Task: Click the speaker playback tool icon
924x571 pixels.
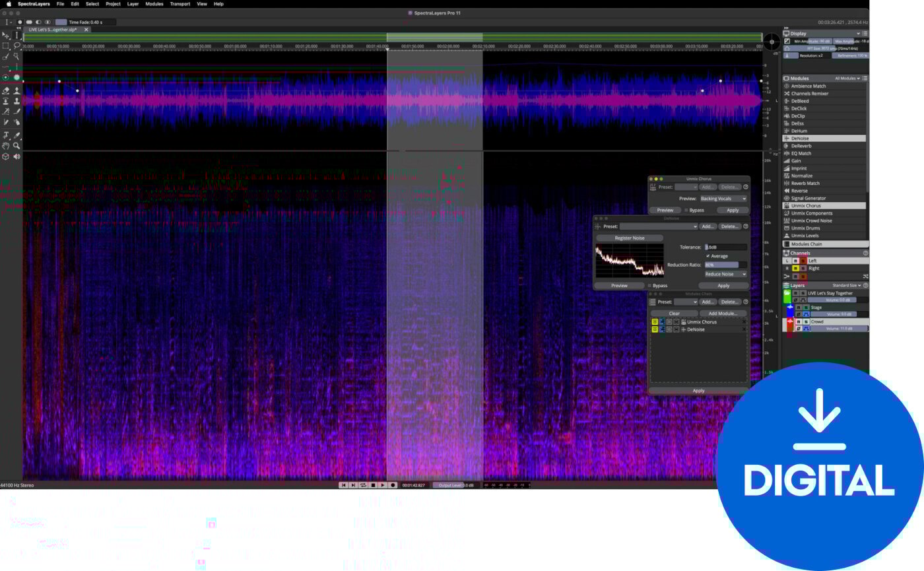Action: coord(16,156)
